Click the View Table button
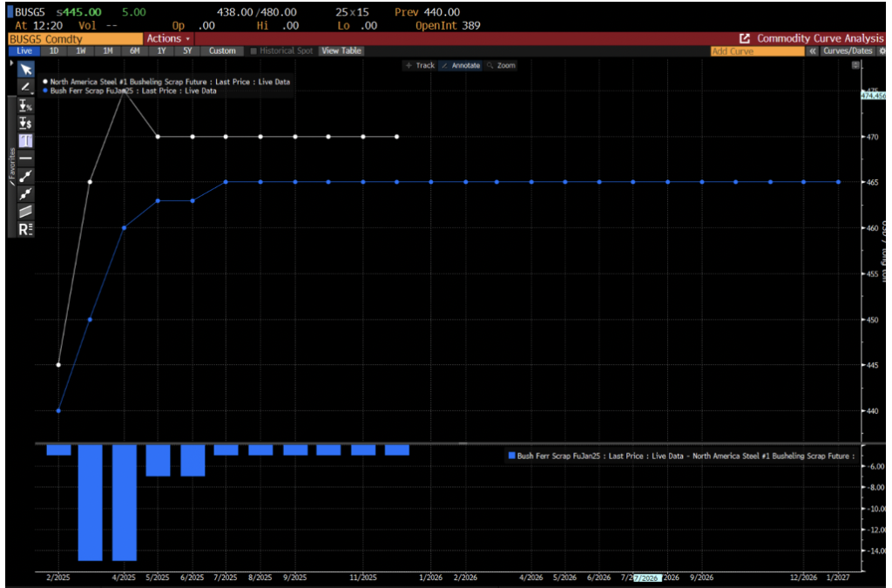892x588 pixels. [x=341, y=51]
